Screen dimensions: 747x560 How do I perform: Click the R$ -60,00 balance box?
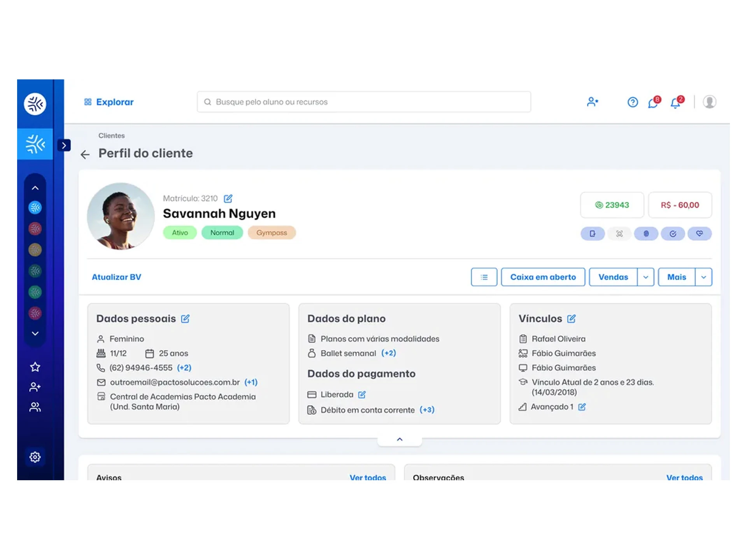(x=680, y=205)
